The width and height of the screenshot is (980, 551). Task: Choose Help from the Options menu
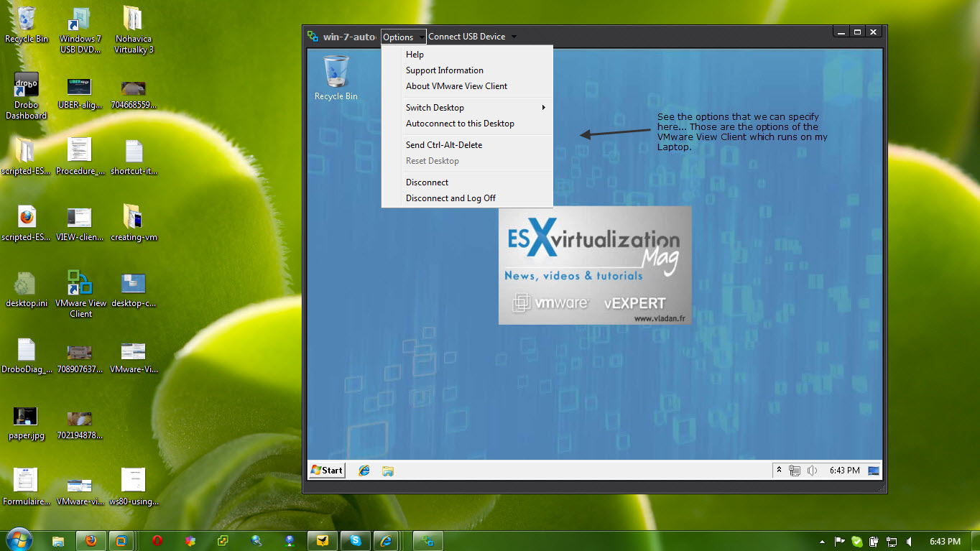coord(467,55)
